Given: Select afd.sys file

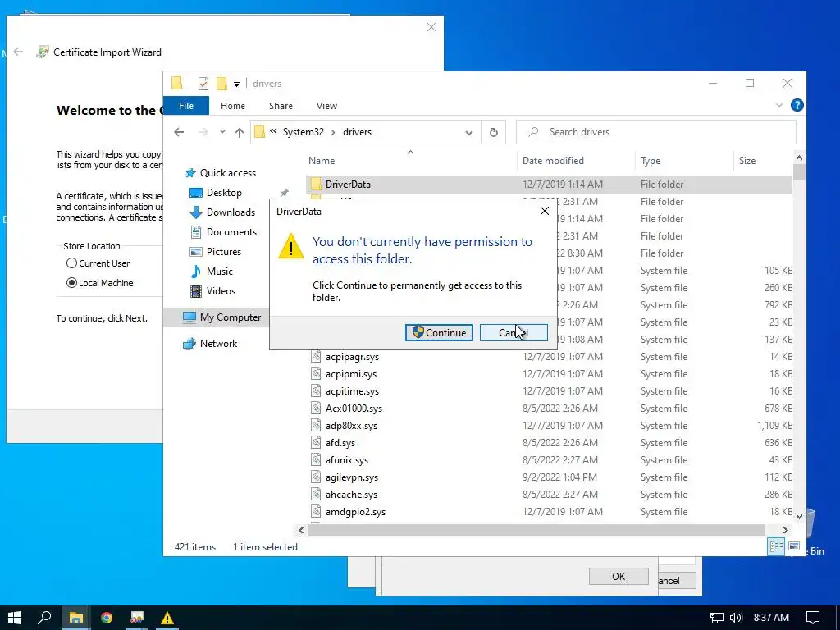Looking at the screenshot, I should [340, 442].
